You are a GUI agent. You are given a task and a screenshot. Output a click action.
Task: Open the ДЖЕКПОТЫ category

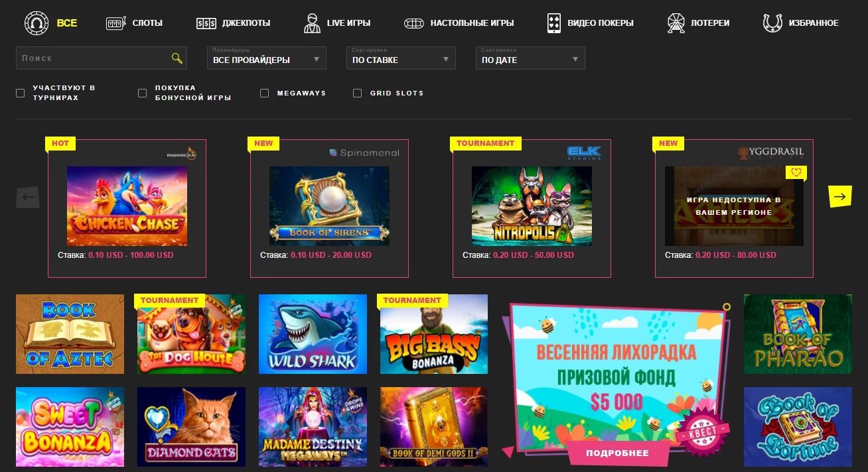point(246,23)
